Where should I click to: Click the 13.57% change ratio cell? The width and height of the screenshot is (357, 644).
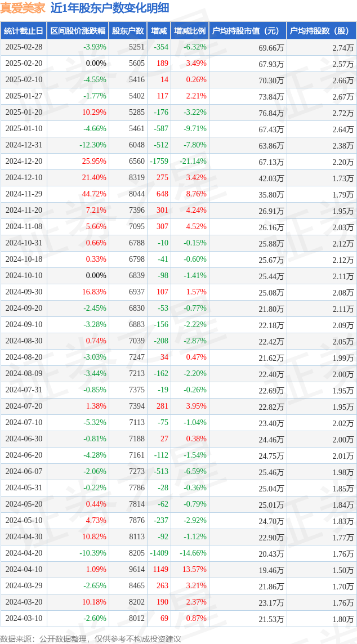tap(195, 570)
